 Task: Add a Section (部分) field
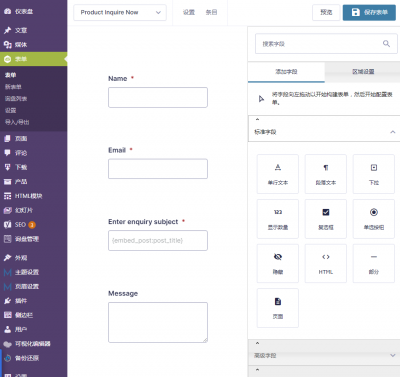tap(374, 263)
